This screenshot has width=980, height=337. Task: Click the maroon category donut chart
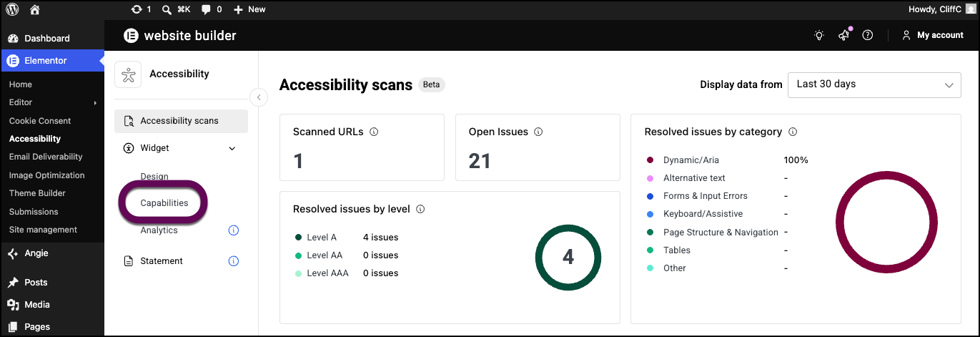click(886, 221)
